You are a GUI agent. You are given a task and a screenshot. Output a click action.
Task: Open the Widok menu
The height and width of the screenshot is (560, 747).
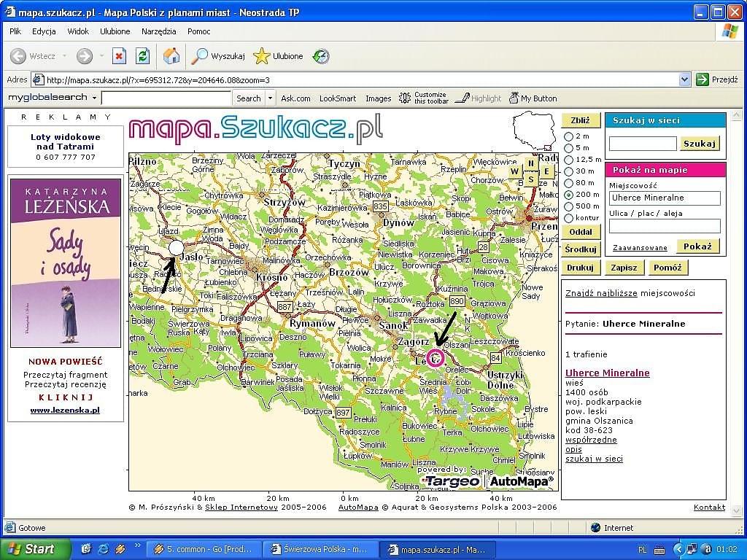78,31
